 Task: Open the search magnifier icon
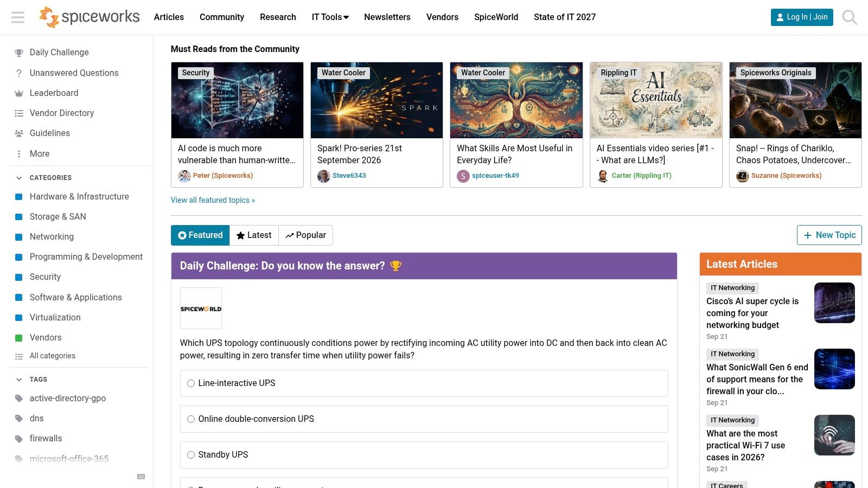[x=849, y=17]
